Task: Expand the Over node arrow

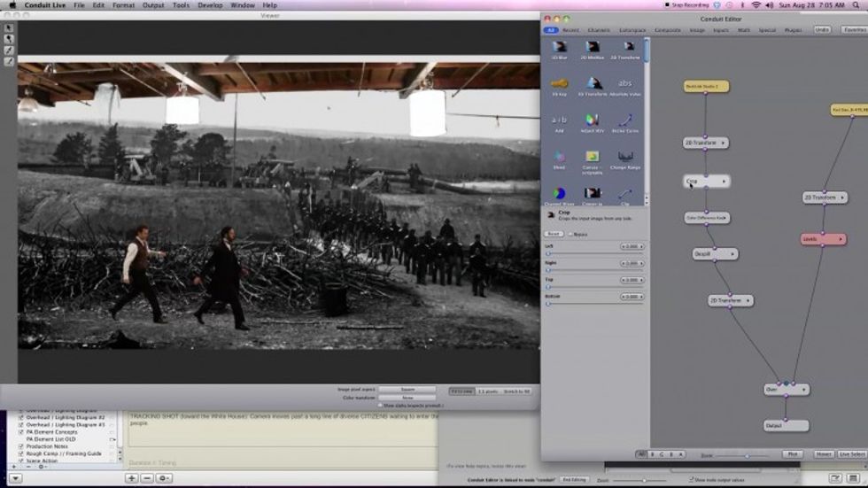Action: (804, 390)
